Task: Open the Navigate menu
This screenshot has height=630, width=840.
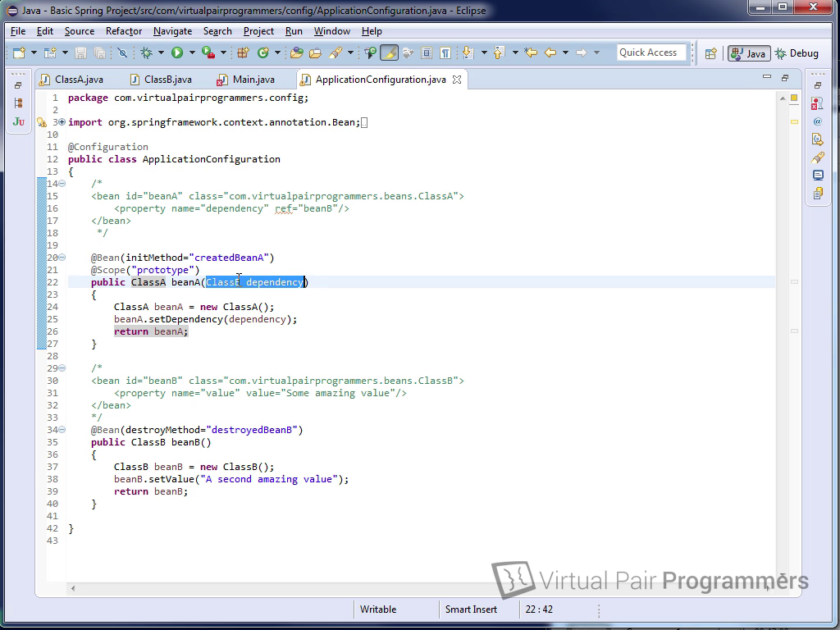Action: 172,31
